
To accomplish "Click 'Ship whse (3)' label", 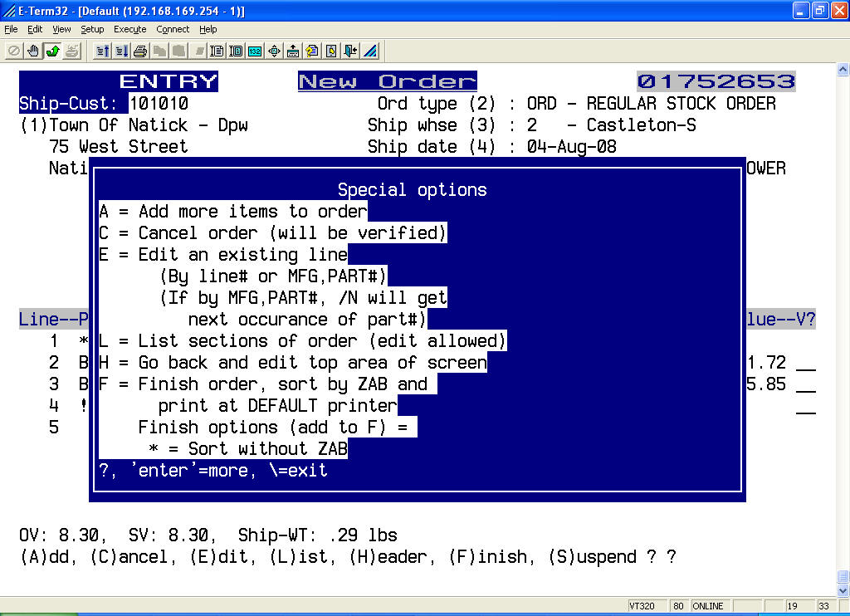I will tap(432, 125).
